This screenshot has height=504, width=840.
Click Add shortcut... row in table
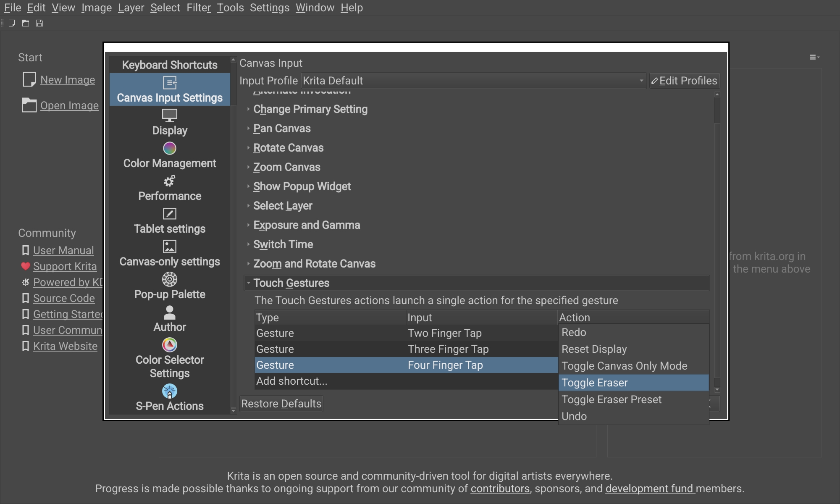click(x=291, y=381)
